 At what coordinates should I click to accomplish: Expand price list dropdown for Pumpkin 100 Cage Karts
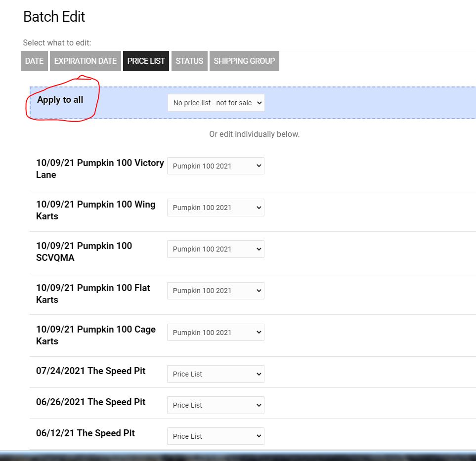click(x=216, y=333)
